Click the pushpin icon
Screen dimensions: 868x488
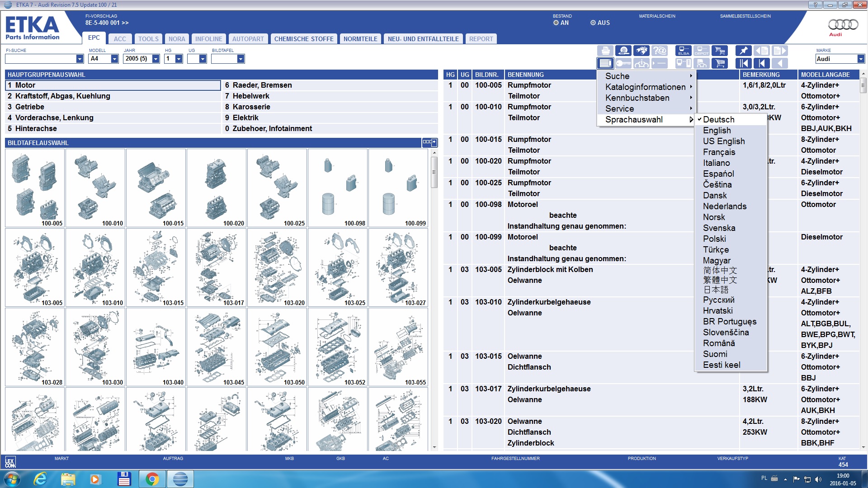[744, 51]
